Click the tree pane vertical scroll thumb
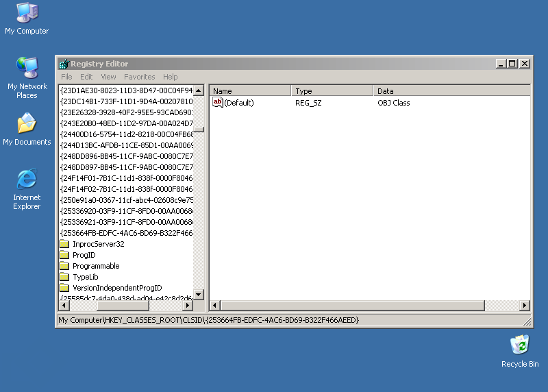 199,130
